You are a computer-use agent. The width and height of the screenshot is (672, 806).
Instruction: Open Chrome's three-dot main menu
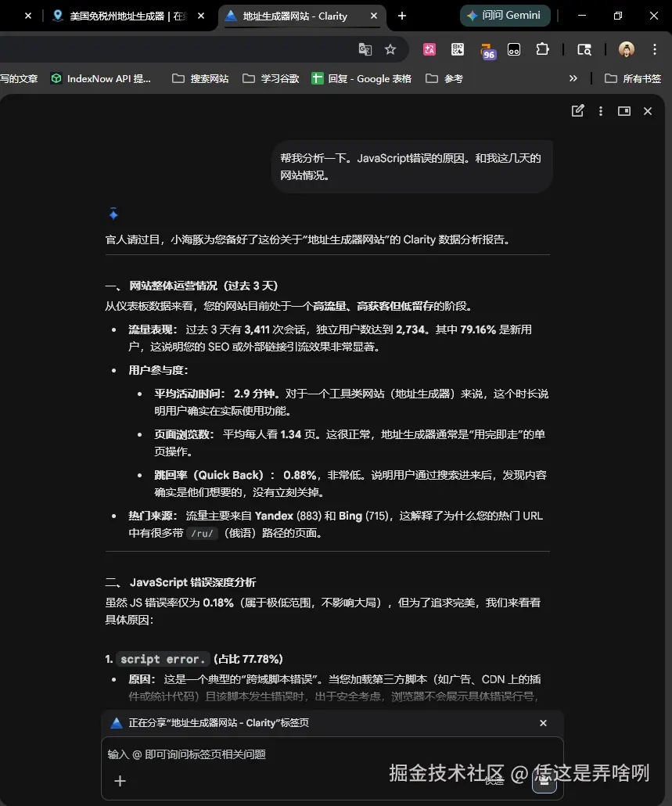[x=655, y=49]
